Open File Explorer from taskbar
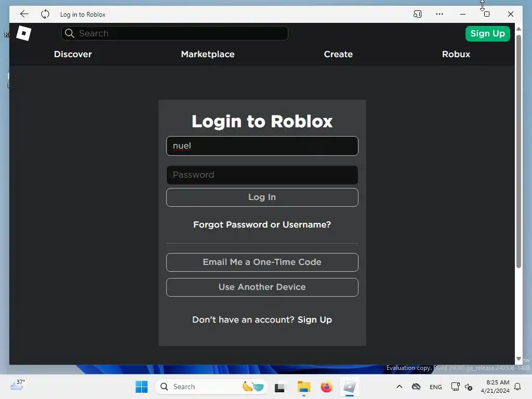The width and height of the screenshot is (532, 399). [x=303, y=387]
